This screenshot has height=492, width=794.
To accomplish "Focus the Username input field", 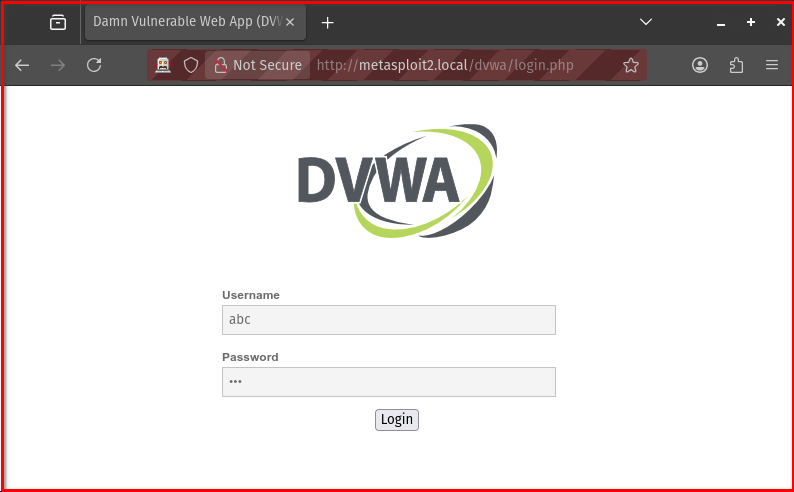I will 389,320.
